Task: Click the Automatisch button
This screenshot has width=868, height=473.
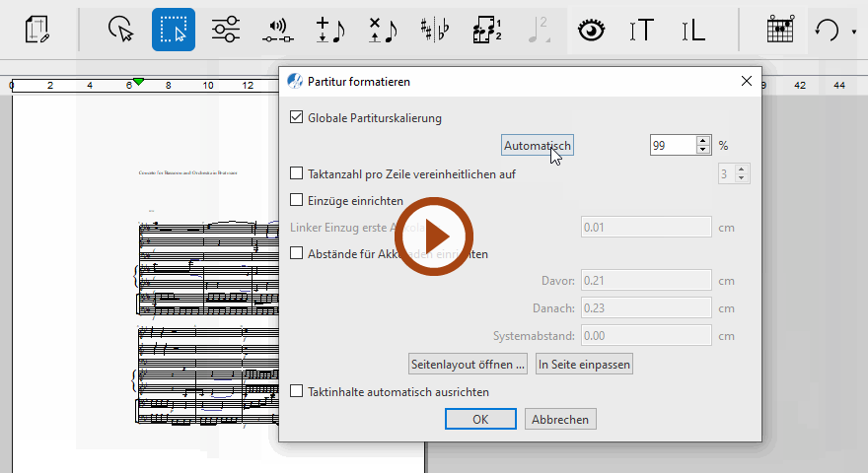Action: point(537,146)
